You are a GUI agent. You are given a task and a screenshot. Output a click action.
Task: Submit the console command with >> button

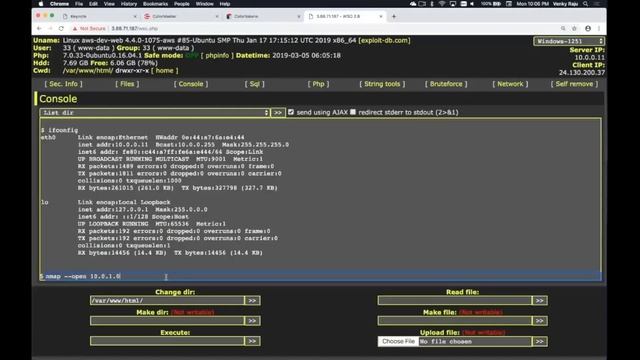click(278, 113)
